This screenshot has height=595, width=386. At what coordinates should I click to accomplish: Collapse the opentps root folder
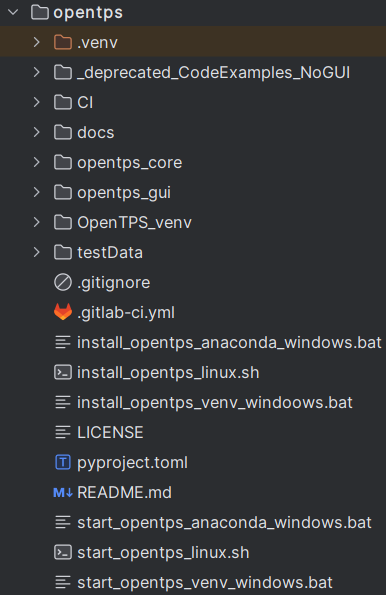tap(13, 12)
